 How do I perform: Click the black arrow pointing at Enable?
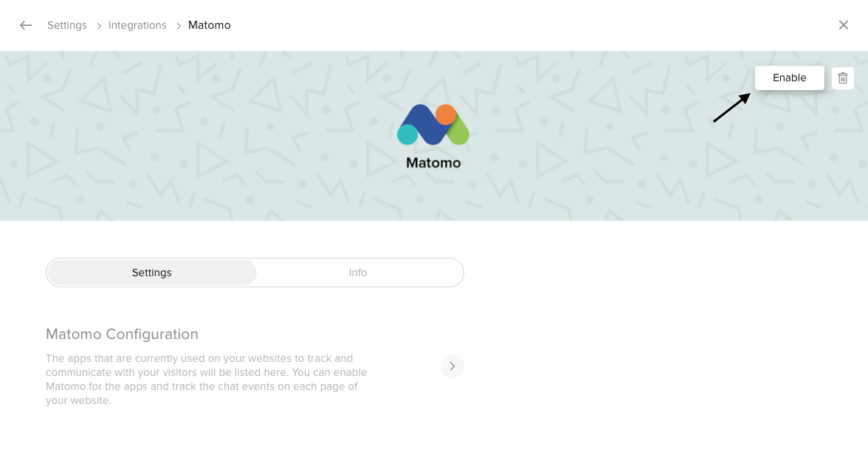[731, 108]
